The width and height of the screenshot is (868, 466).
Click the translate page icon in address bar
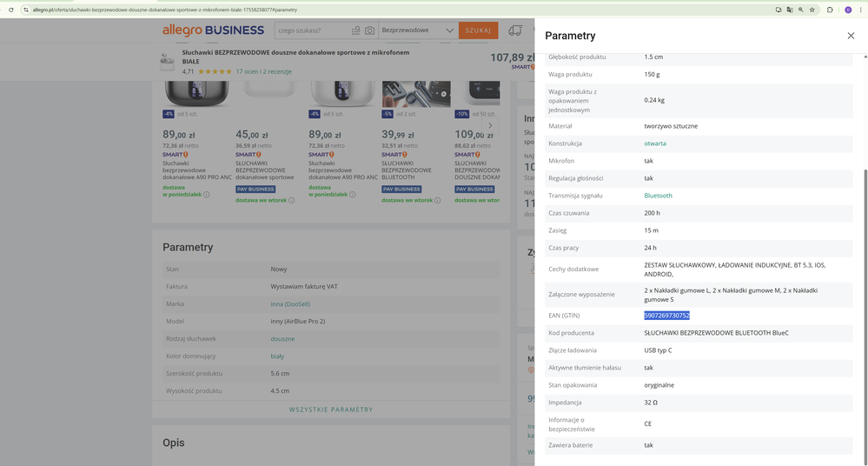tap(790, 10)
